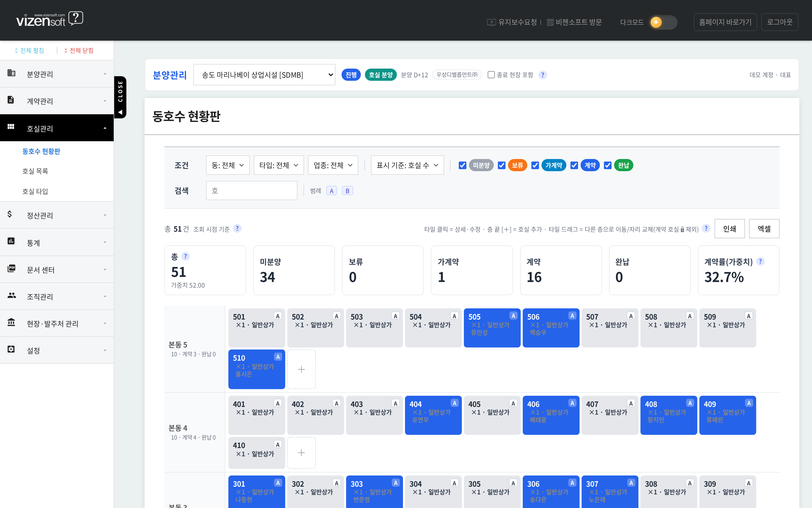Open the 타입: 전체 dropdown
Screen dimensions: 812x508
(x=279, y=165)
